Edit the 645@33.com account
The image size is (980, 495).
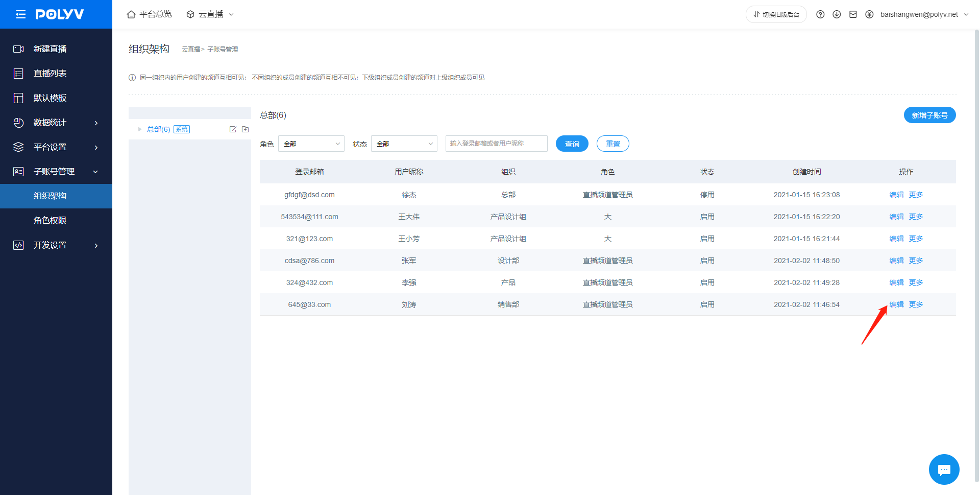[896, 304]
